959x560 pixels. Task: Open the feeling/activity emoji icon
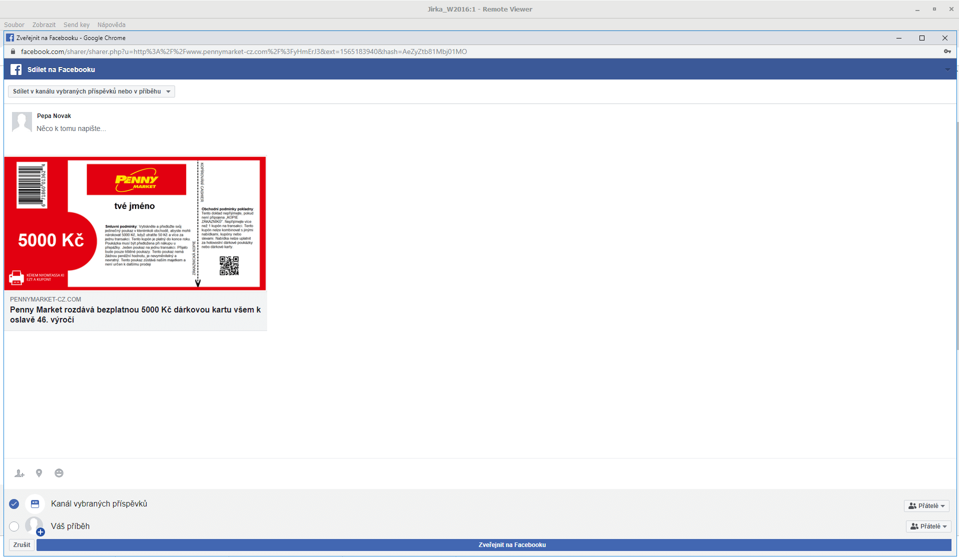[59, 473]
